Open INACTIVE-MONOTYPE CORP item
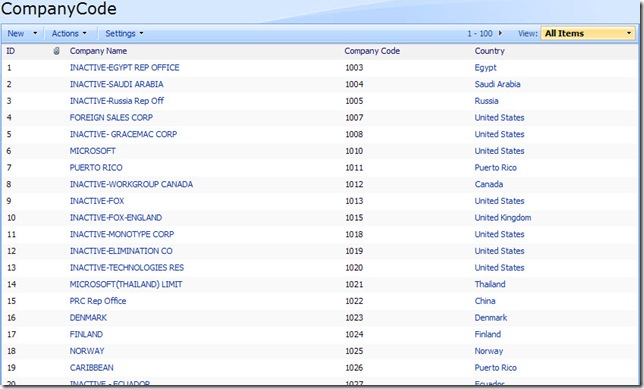 pos(122,234)
